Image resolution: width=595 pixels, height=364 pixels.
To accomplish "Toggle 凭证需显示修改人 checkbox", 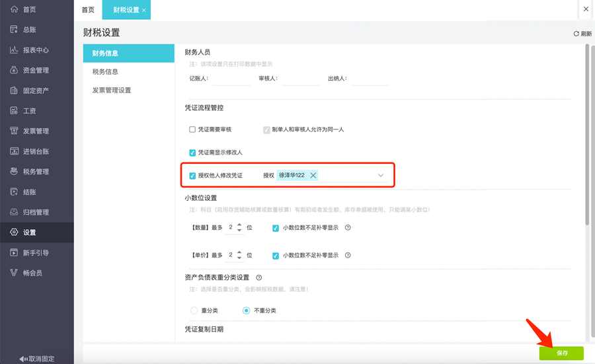I will (192, 153).
